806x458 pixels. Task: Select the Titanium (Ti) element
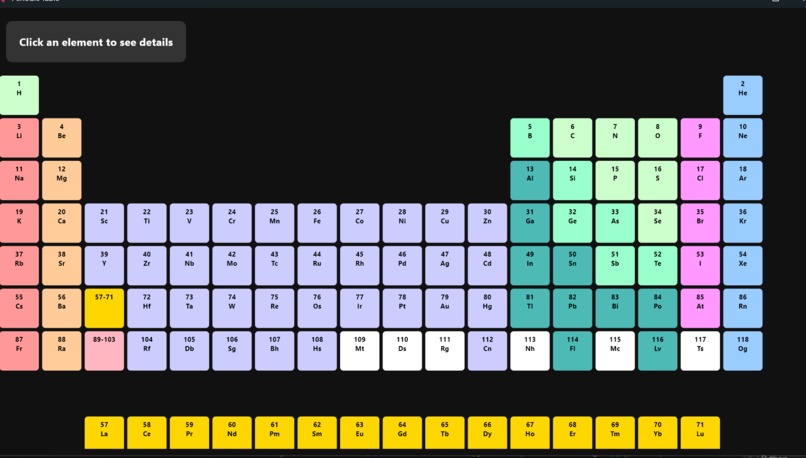pyautogui.click(x=147, y=223)
